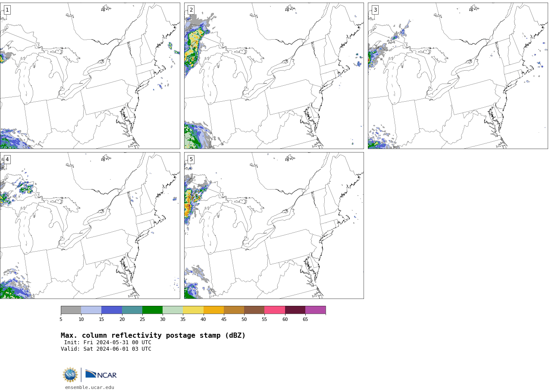The image size is (552, 392).
Task: Select the pink 55-60 dBZ swatch
Action: tap(275, 310)
